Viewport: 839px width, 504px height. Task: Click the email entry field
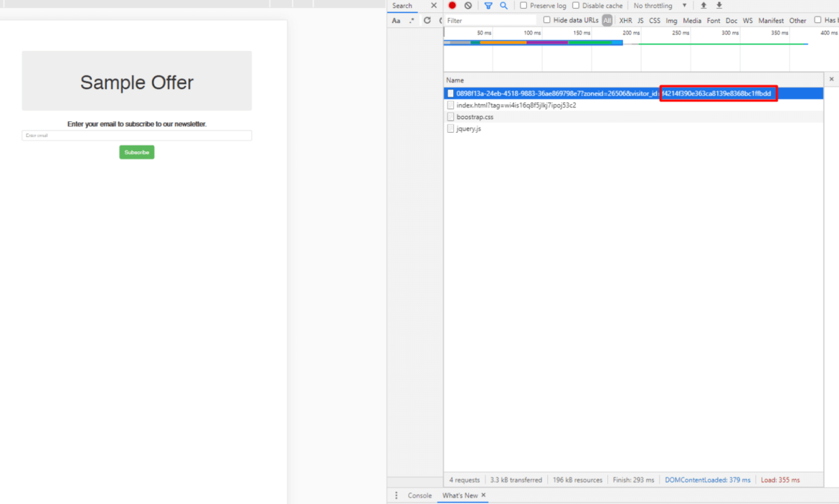tap(136, 135)
